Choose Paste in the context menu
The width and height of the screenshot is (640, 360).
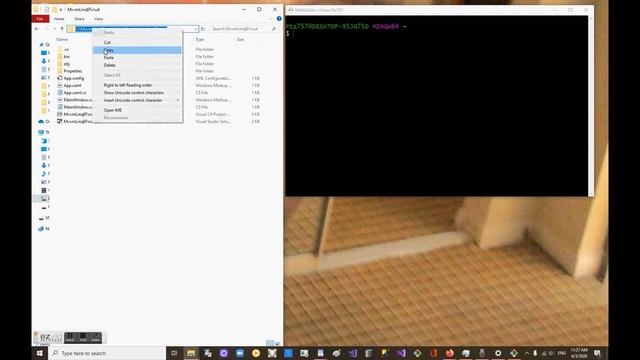[137, 58]
